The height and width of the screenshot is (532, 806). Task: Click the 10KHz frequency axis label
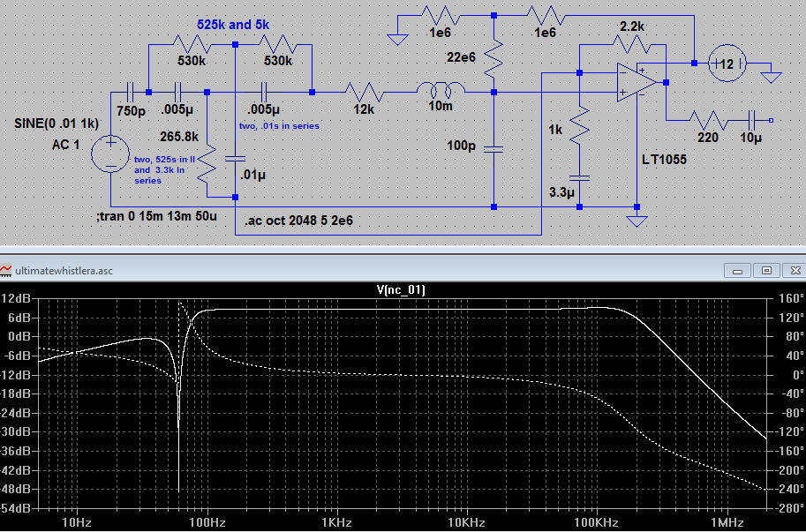pos(467,523)
